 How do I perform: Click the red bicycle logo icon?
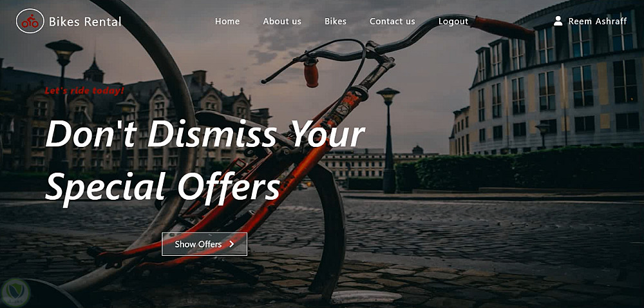click(x=30, y=21)
